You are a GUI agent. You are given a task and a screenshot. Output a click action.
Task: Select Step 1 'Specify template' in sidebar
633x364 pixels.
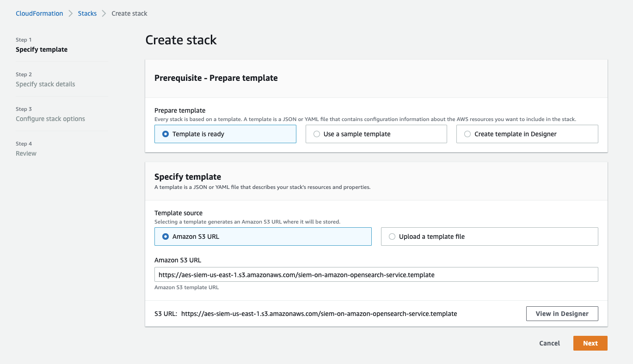pyautogui.click(x=42, y=49)
